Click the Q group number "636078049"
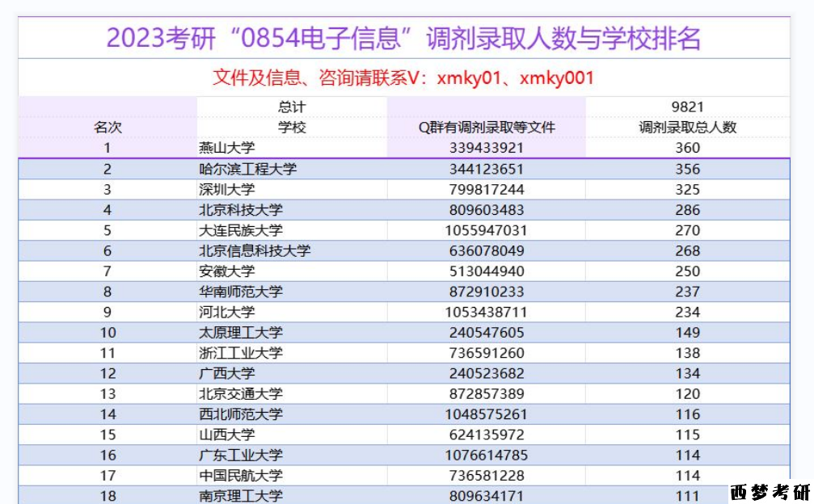814x504 pixels. pyautogui.click(x=487, y=251)
